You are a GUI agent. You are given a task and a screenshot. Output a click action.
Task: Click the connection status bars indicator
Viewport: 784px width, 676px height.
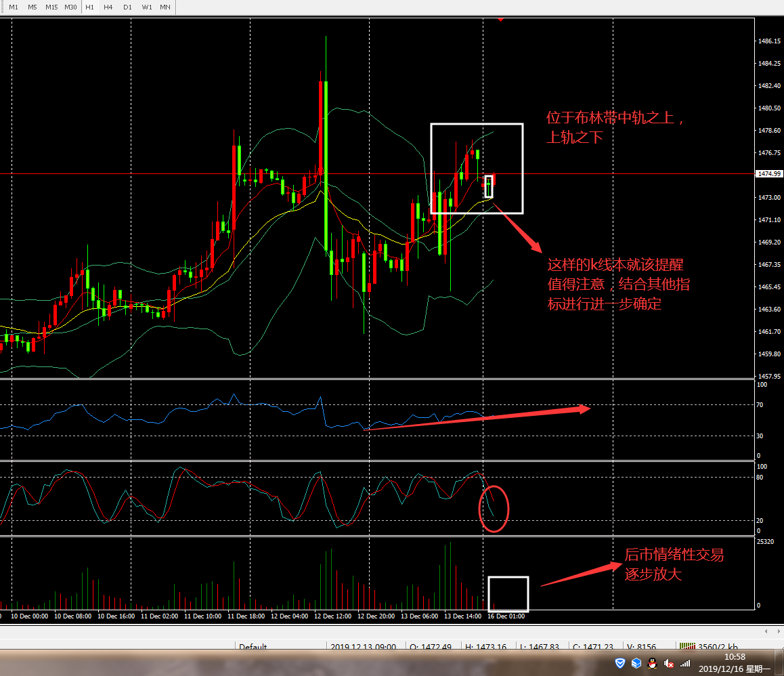click(687, 647)
